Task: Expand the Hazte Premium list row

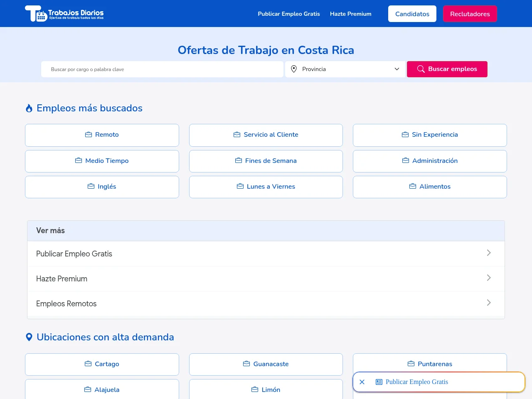Action: tap(266, 279)
